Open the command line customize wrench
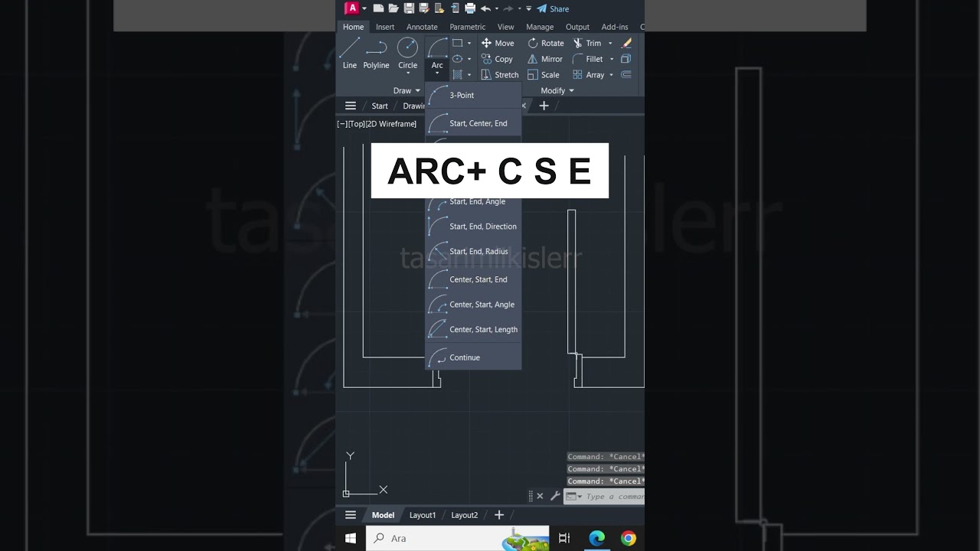 (x=555, y=496)
